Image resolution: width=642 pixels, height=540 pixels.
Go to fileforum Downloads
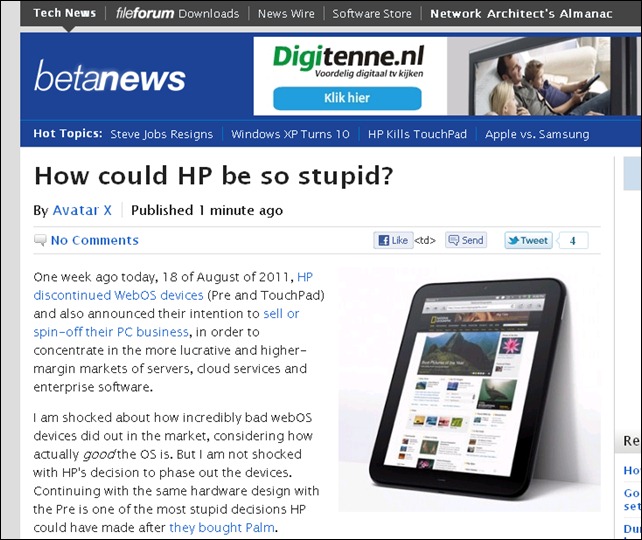(177, 13)
